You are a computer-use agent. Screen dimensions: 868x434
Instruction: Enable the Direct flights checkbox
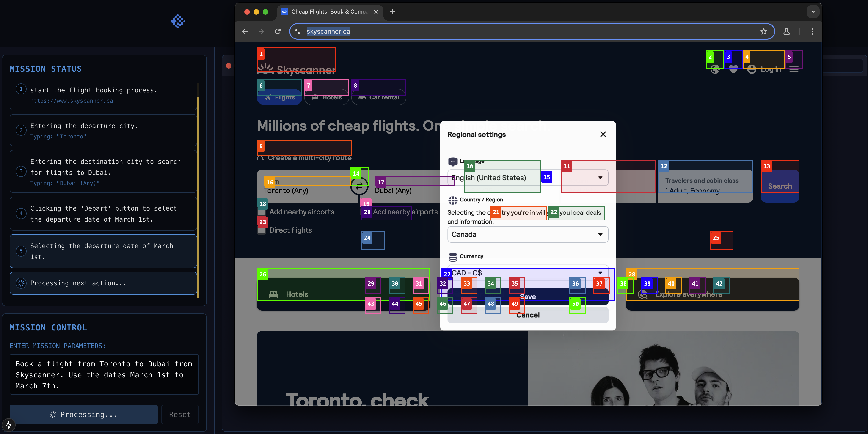pos(261,231)
